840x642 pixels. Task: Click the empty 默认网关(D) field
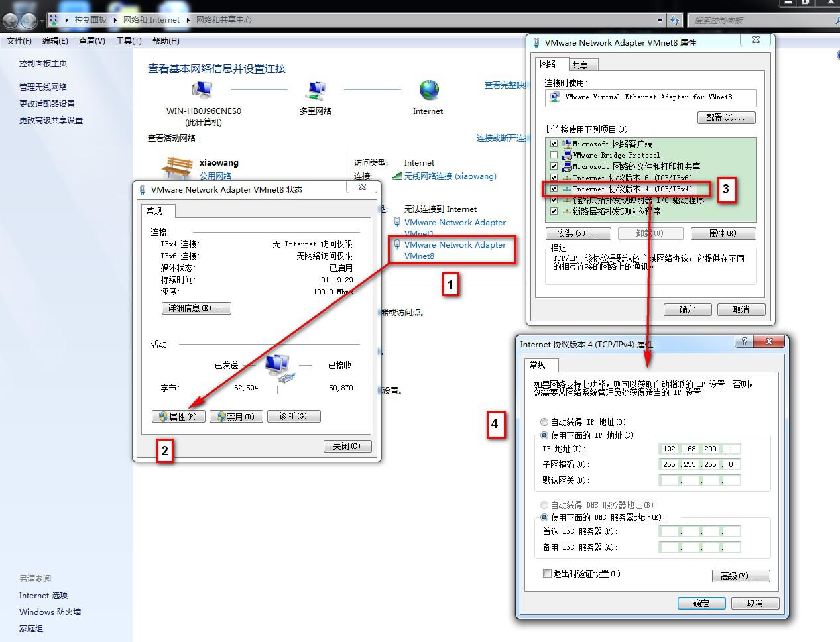click(700, 480)
